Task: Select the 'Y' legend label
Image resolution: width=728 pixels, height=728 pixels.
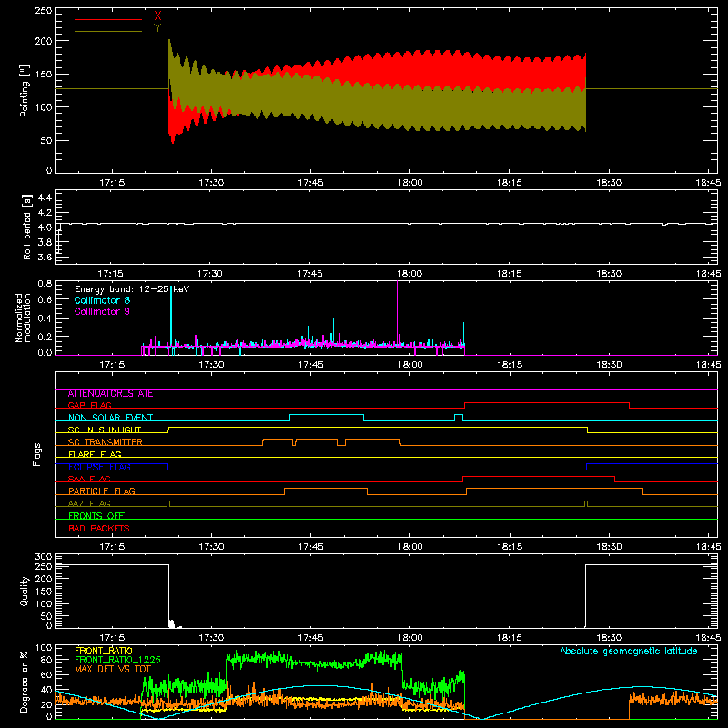Action: coord(157,28)
